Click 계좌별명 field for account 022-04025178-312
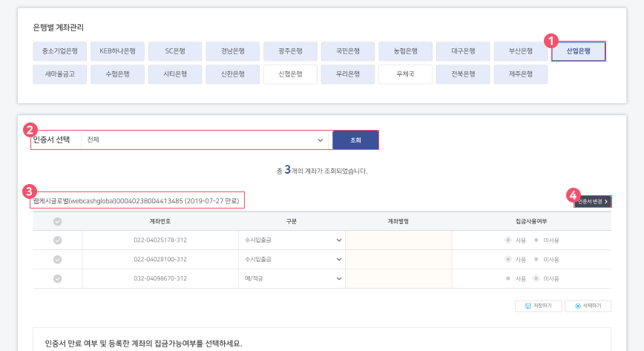Viewport: 644px width, 351px height. [x=398, y=240]
